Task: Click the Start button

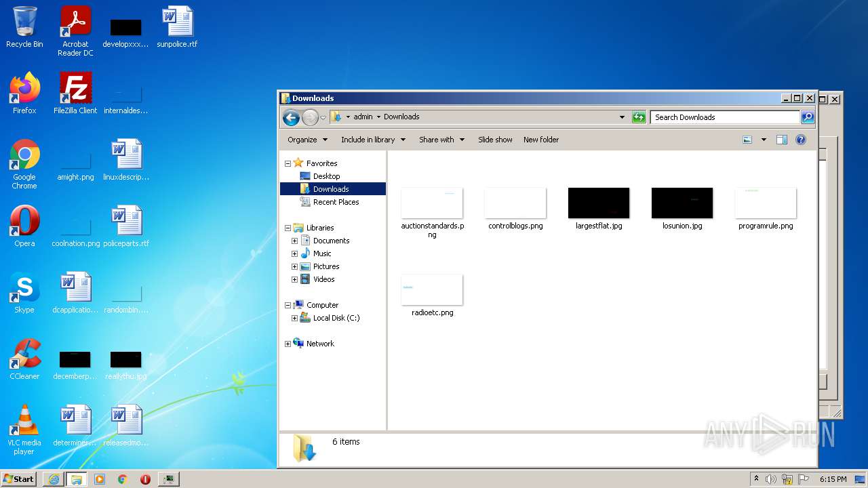Action: [19, 479]
